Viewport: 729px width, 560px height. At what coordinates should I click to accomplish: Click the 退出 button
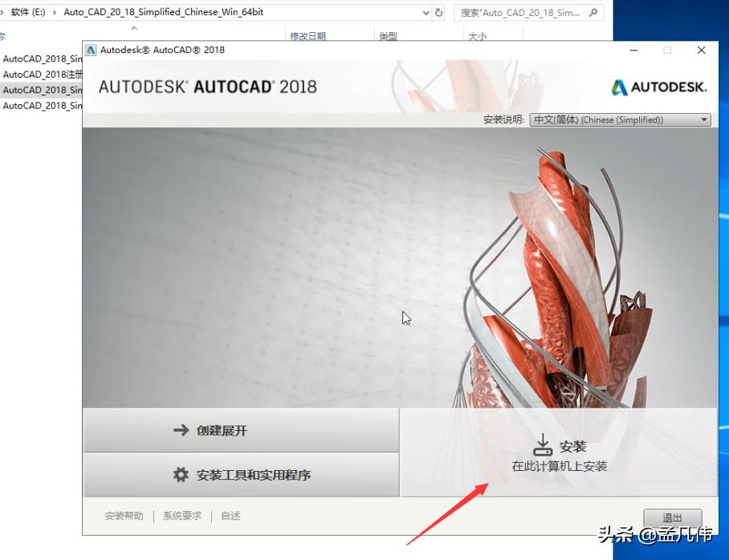pyautogui.click(x=672, y=517)
